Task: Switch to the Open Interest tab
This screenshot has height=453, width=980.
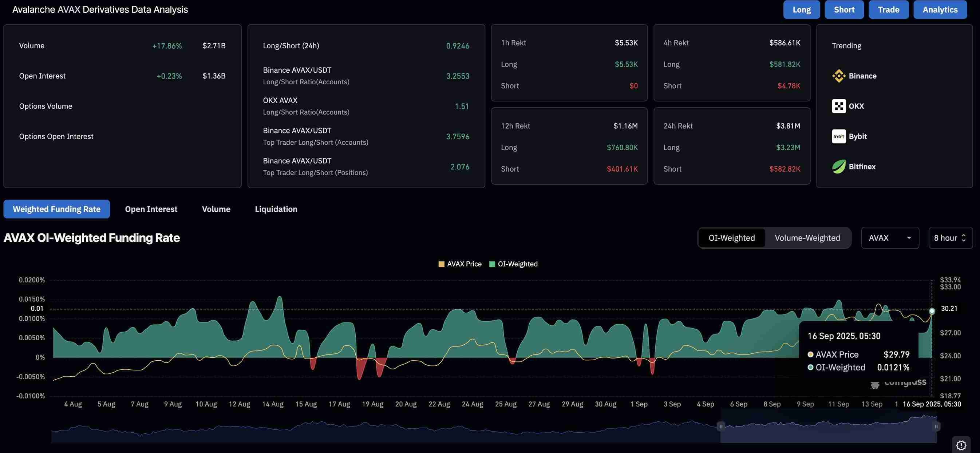Action: pos(151,209)
